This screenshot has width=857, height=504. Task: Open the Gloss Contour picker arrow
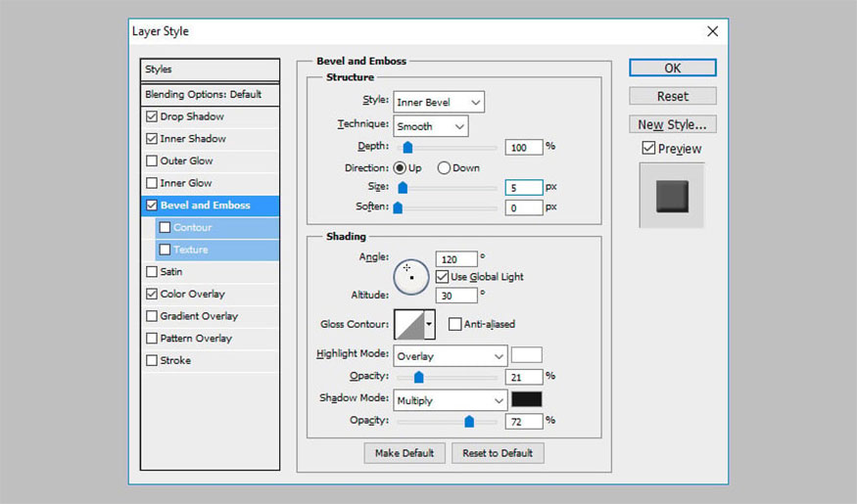tap(429, 325)
